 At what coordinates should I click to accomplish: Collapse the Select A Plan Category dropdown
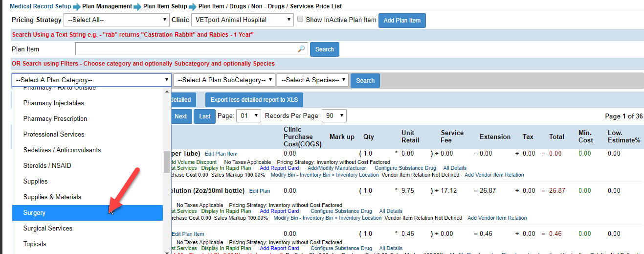[91, 80]
